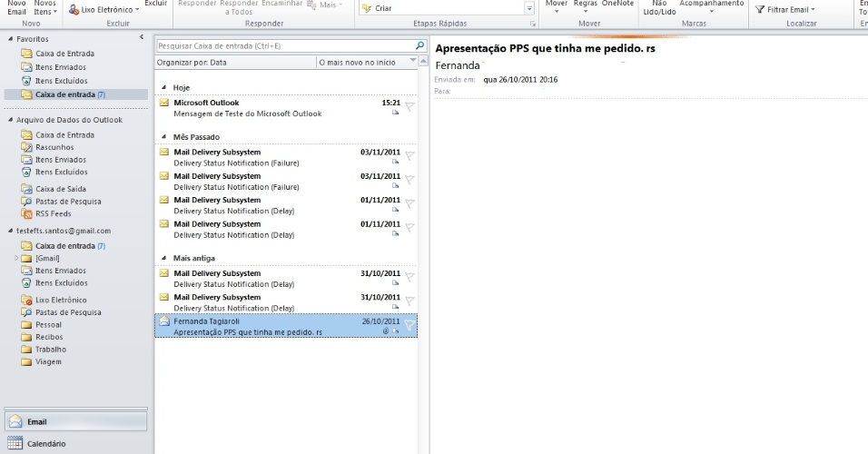The width and height of the screenshot is (868, 454).
Task: Flag the second 03/11/2011 Failure message
Action: (409, 180)
